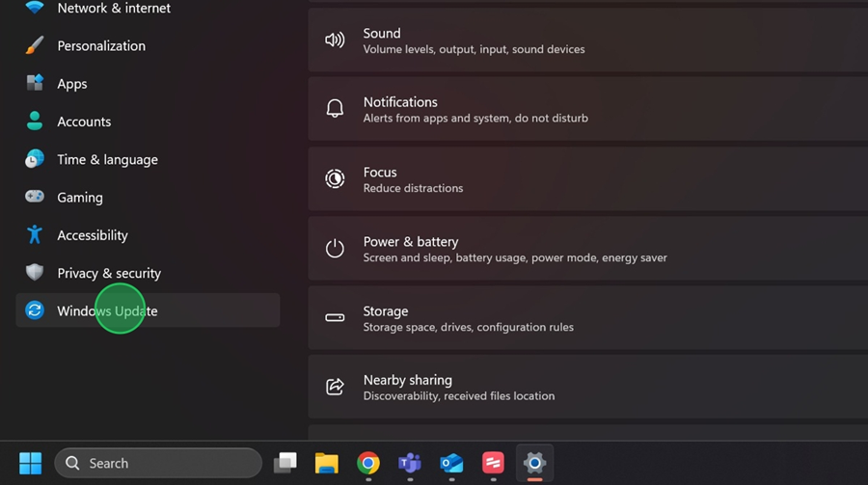Click the Storage drive icon
Image resolution: width=868 pixels, height=485 pixels.
coord(335,318)
